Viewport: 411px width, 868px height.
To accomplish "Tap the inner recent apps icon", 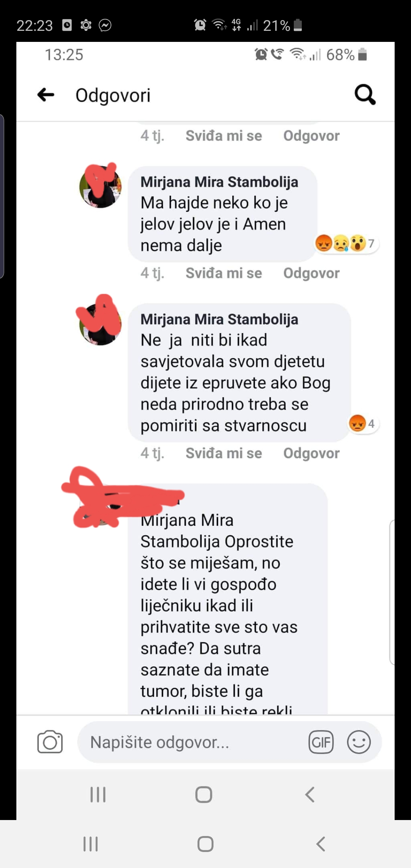I will pyautogui.click(x=98, y=795).
